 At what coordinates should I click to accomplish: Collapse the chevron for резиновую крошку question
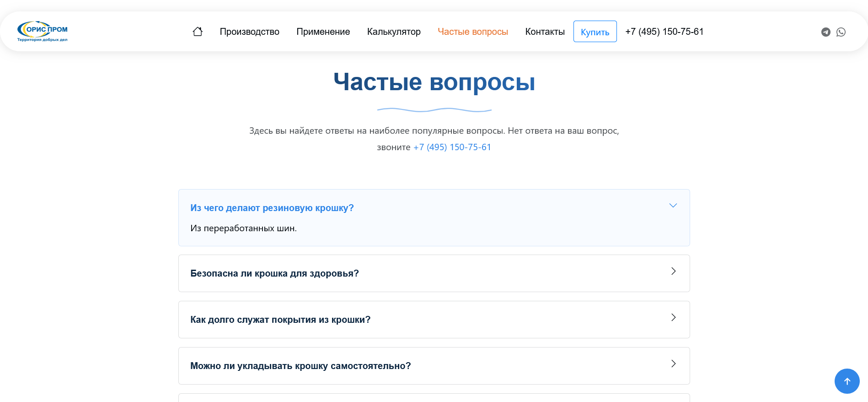click(x=673, y=206)
